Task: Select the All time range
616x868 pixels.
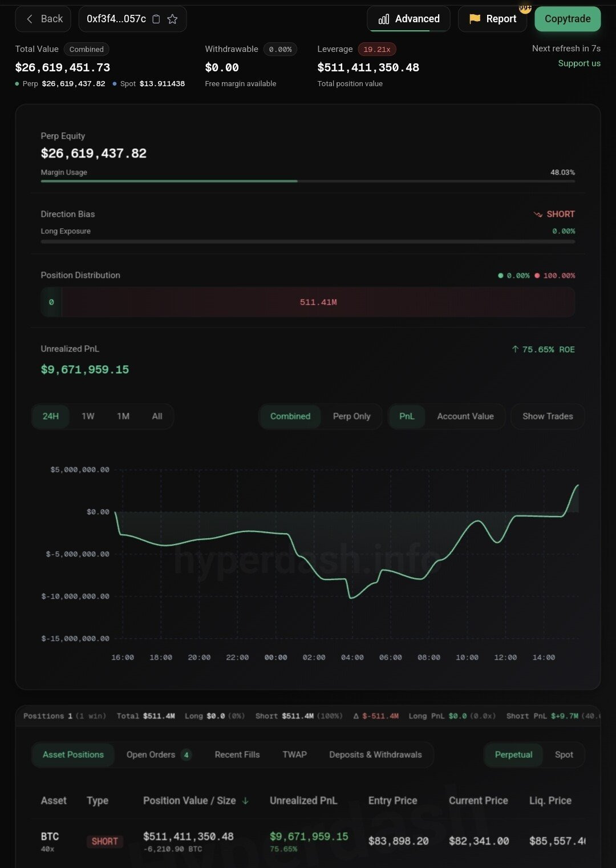Action: tap(157, 416)
